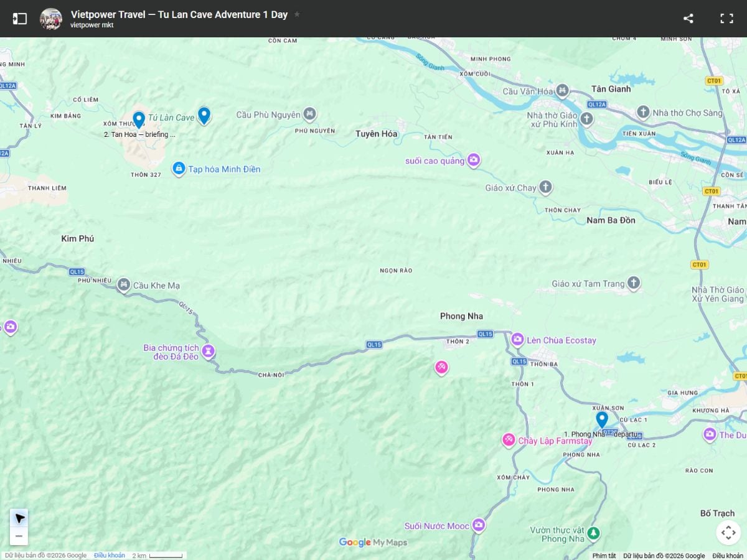Open the map pan and rotate control
The width and height of the screenshot is (747, 560).
728,533
